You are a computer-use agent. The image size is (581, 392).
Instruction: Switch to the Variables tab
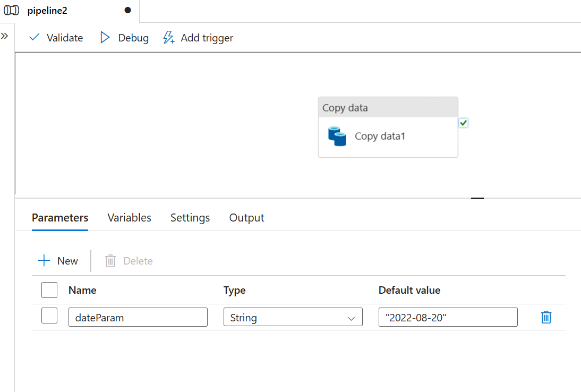[129, 217]
